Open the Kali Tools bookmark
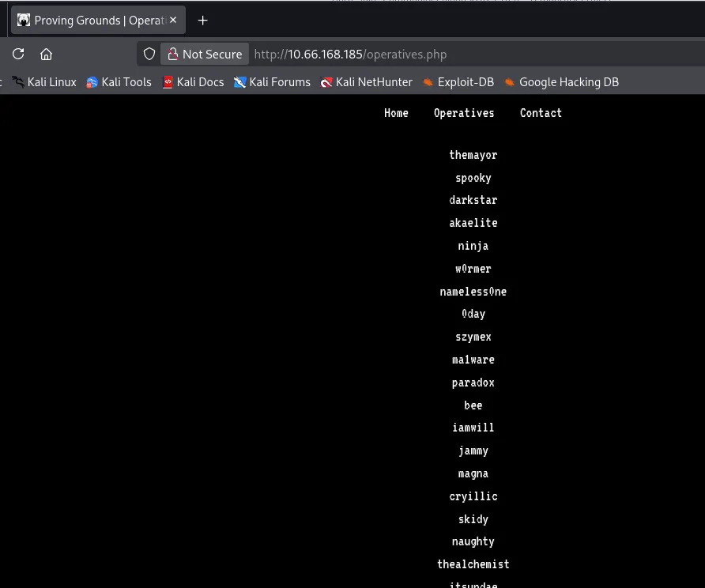Image resolution: width=705 pixels, height=588 pixels. 119,82
